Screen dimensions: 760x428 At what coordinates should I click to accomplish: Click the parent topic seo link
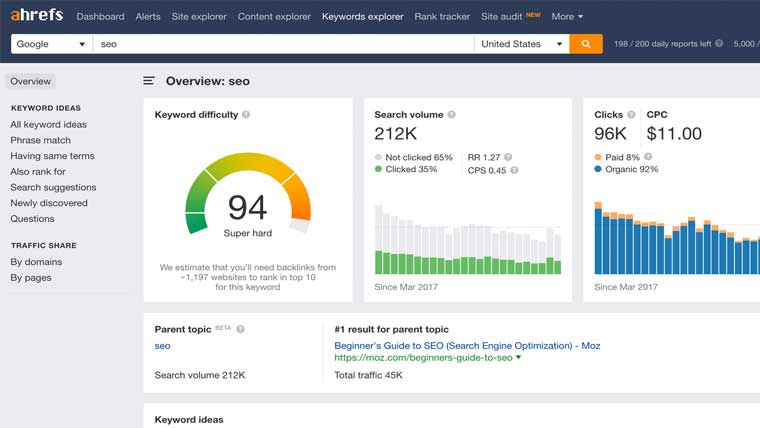pyautogui.click(x=162, y=346)
